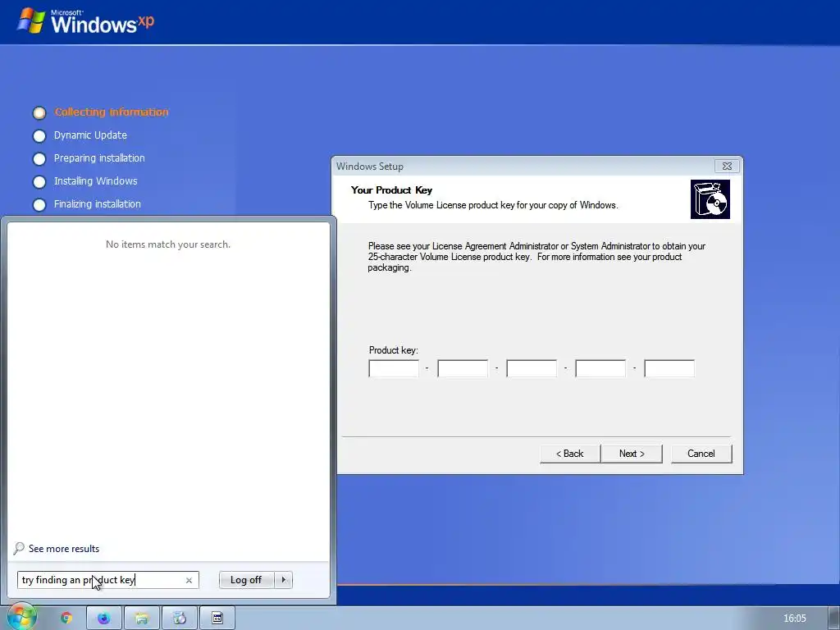
Task: Open See more results link
Action: (x=64, y=549)
